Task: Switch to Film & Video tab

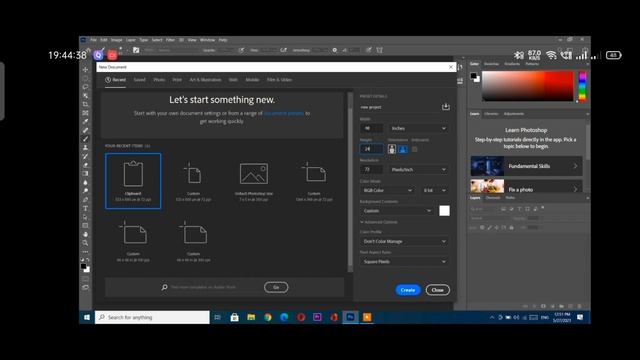Action: pyautogui.click(x=280, y=80)
